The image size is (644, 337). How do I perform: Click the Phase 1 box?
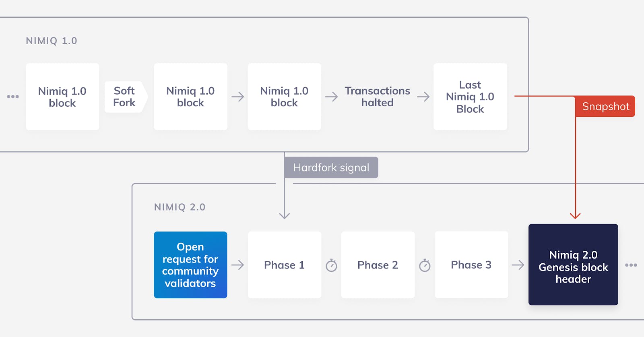click(x=284, y=265)
